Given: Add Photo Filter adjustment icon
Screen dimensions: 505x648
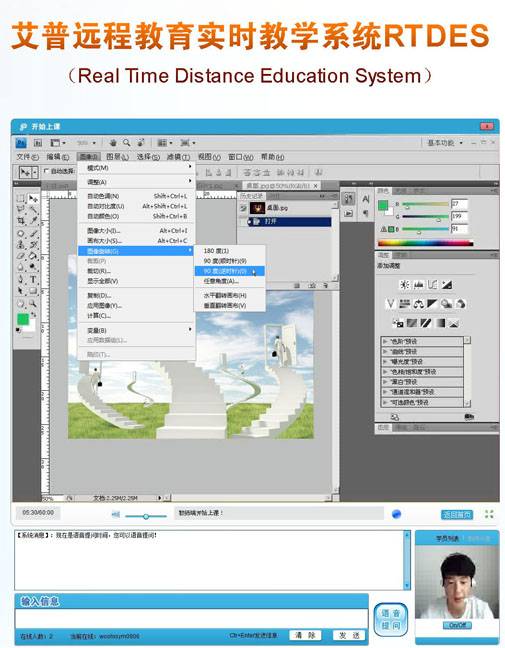Looking at the screenshot, I should 446,304.
